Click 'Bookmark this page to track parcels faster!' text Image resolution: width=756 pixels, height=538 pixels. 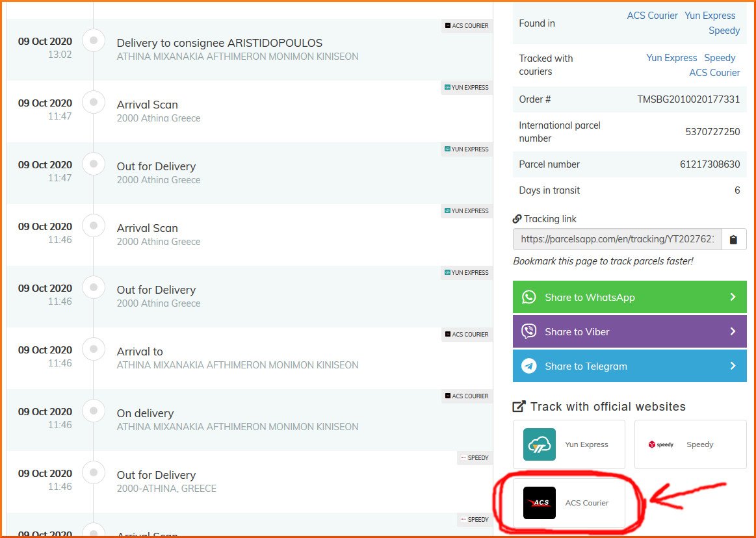click(603, 261)
